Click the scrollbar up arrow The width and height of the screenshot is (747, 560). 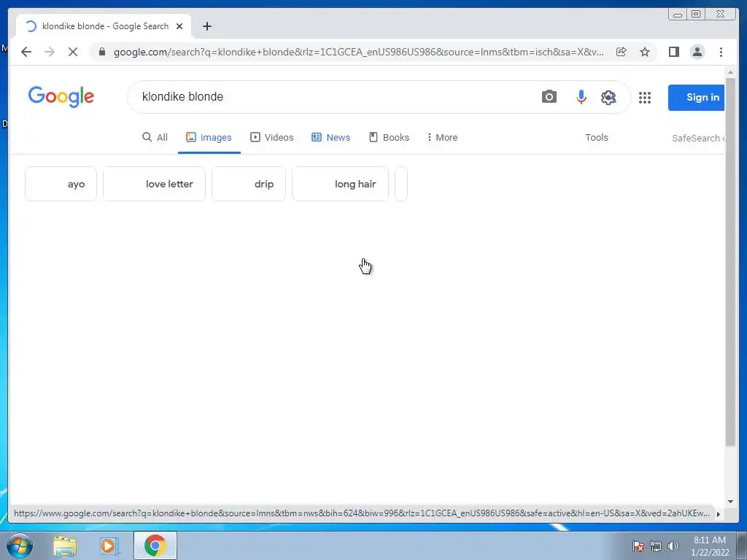[731, 72]
